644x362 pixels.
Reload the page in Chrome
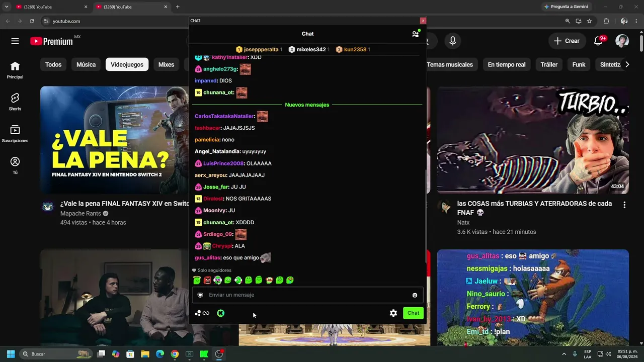click(x=32, y=21)
